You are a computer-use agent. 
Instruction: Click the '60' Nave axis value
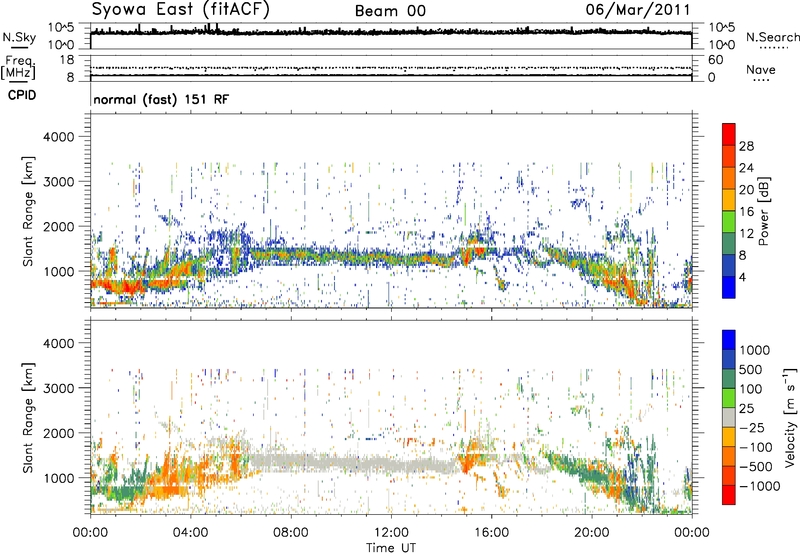[715, 60]
